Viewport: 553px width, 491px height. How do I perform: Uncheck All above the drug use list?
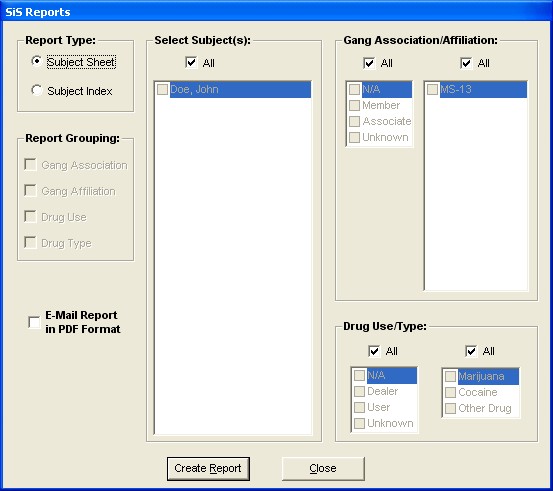click(x=374, y=351)
